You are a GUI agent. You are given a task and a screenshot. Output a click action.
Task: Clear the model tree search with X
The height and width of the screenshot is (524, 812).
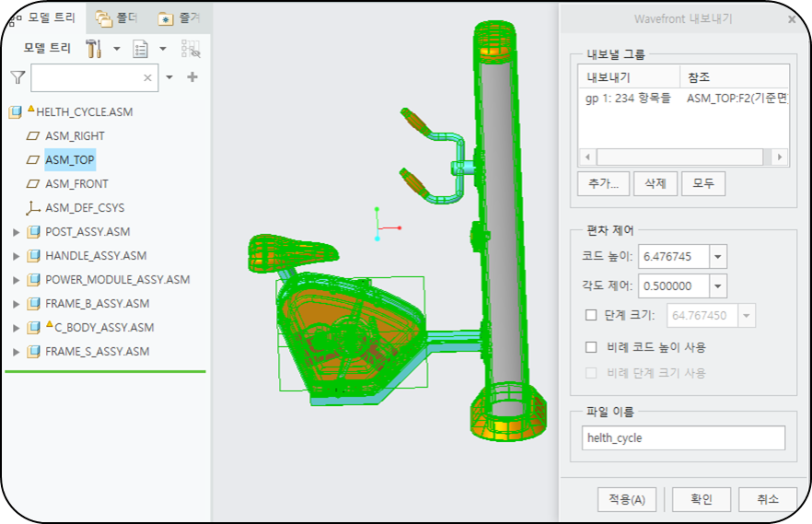click(147, 77)
